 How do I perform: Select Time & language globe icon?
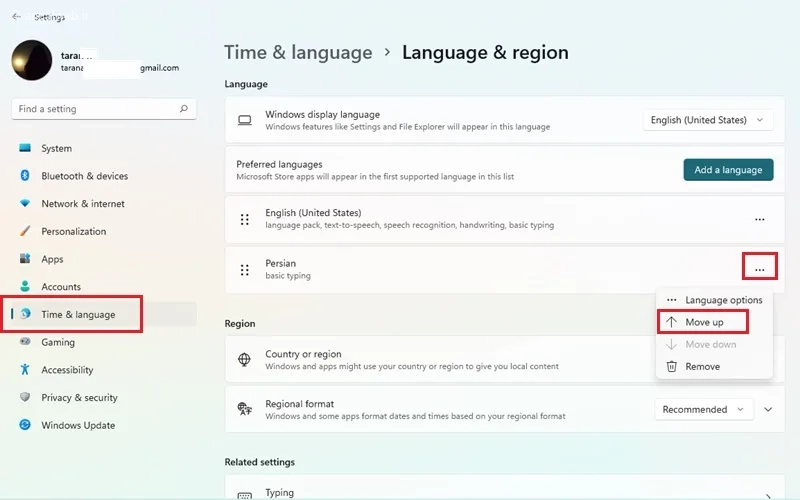[25, 314]
